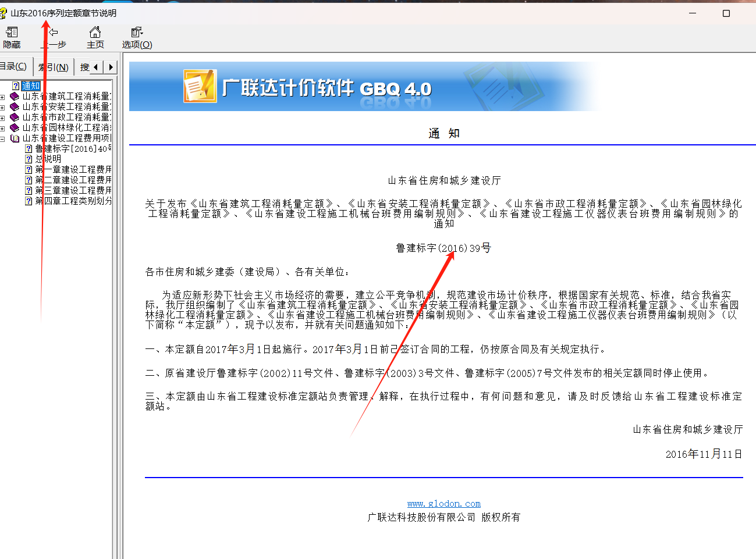Viewport: 756px width, 559px height.
Task: Open the 主页 (Home) toolbar button
Action: 95,37
